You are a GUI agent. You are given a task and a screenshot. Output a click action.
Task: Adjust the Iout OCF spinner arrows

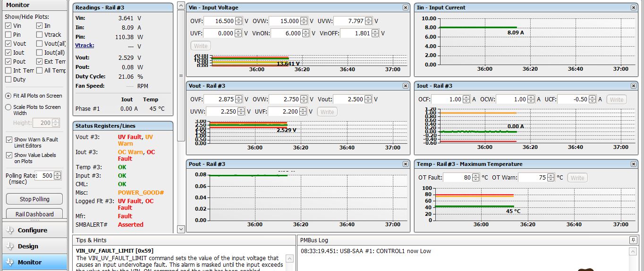click(x=466, y=99)
